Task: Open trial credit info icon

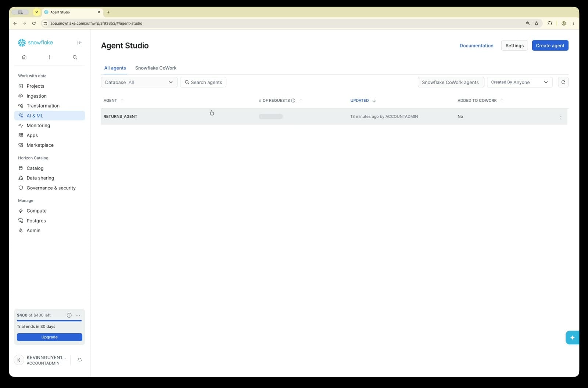Action: click(x=69, y=315)
